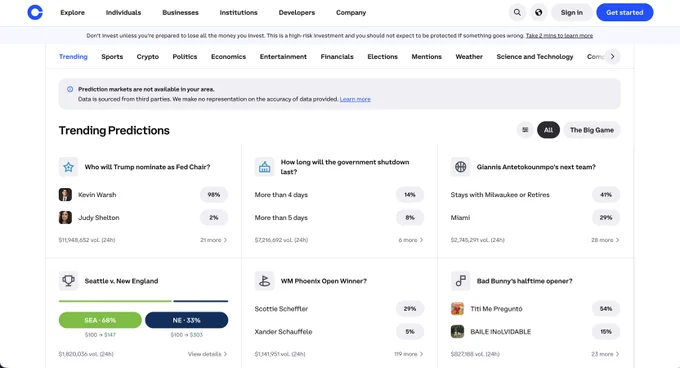
Task: Pick the NE 33% outcome button
Action: click(186, 320)
